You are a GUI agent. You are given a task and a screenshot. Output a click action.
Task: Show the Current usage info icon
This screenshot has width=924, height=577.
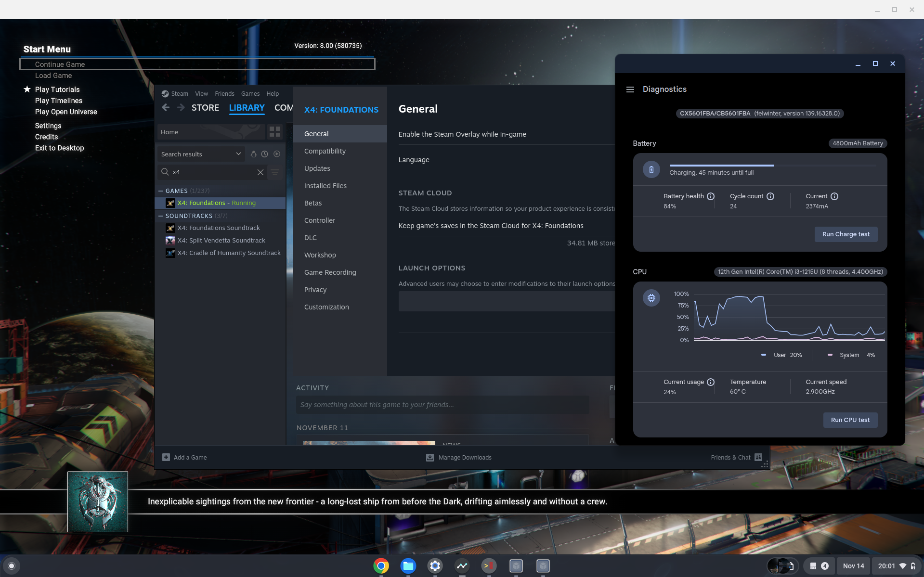pos(711,382)
